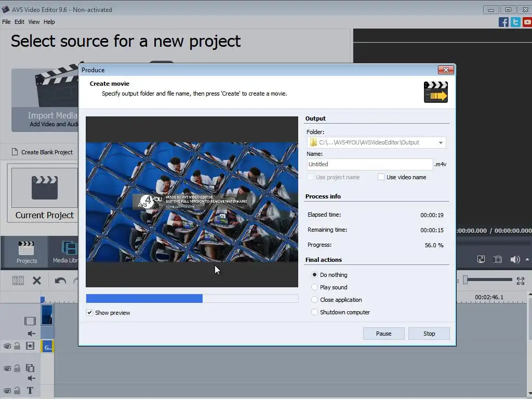Screen dimensions: 532x399
Task: Uncheck the Show preview checkbox
Action: (89, 312)
